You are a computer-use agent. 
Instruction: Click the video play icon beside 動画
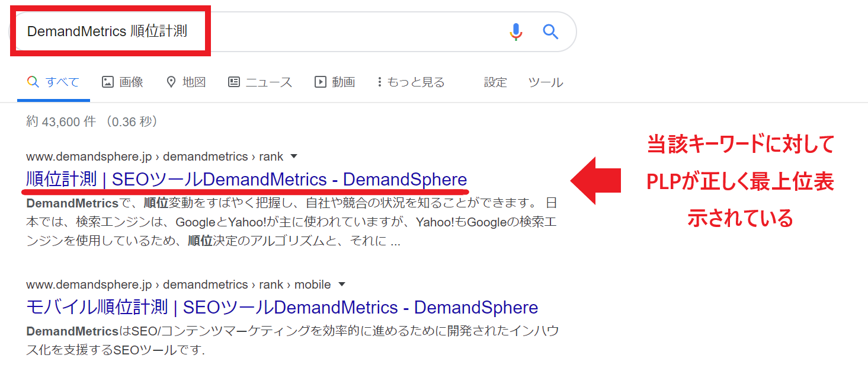[321, 82]
